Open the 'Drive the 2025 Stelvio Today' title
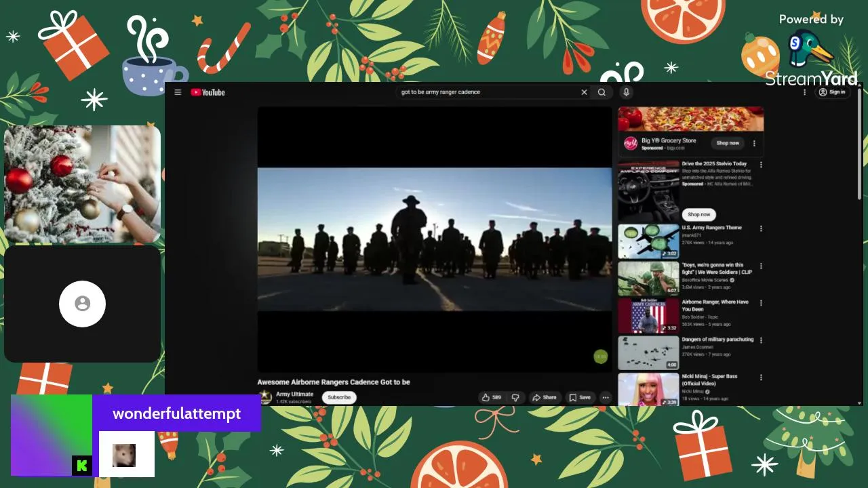 [x=714, y=164]
